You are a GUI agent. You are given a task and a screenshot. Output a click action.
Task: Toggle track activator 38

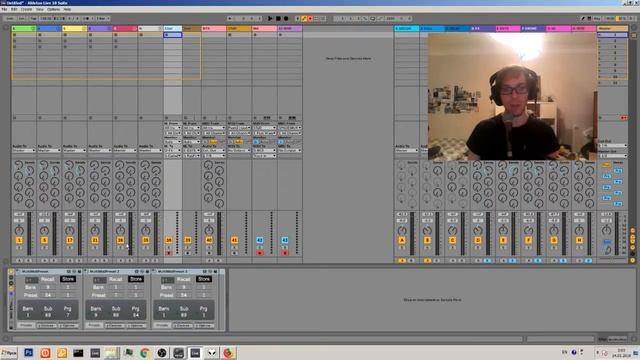click(x=169, y=240)
